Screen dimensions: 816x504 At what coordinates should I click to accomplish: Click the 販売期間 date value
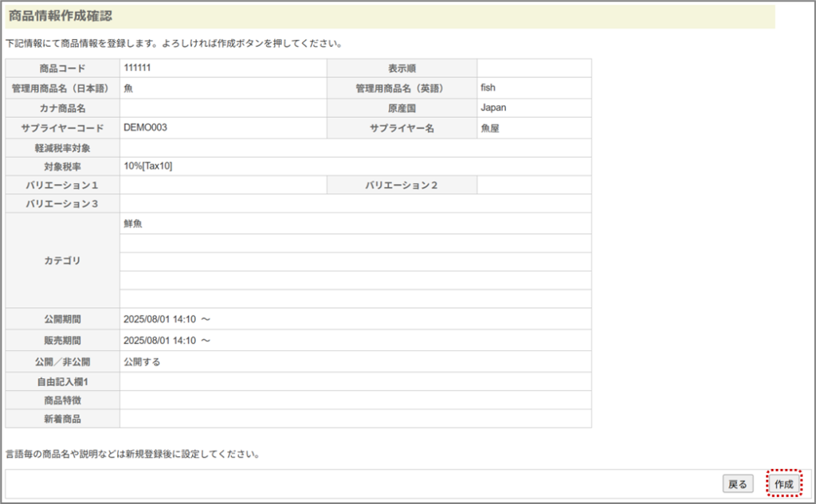(x=167, y=341)
